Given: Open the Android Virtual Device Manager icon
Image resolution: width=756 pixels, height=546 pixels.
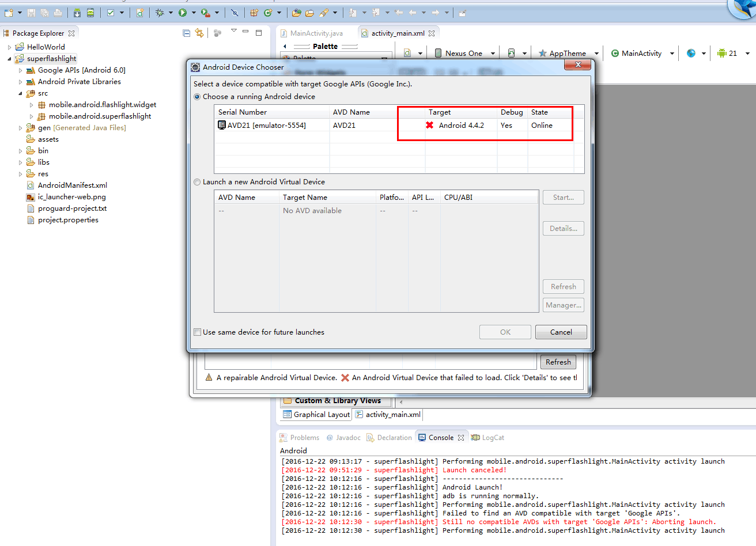Looking at the screenshot, I should coord(90,12).
